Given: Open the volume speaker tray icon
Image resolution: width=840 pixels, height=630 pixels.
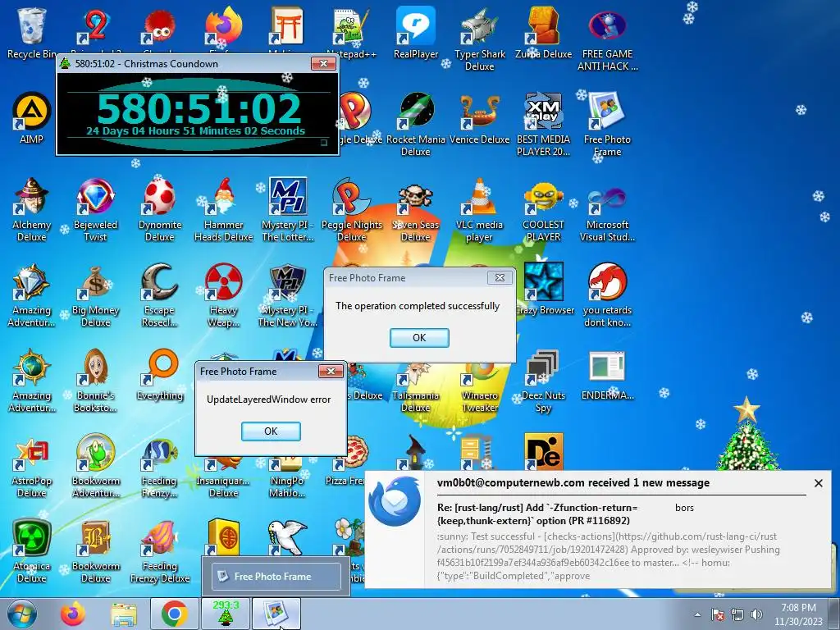Looking at the screenshot, I should tap(756, 614).
